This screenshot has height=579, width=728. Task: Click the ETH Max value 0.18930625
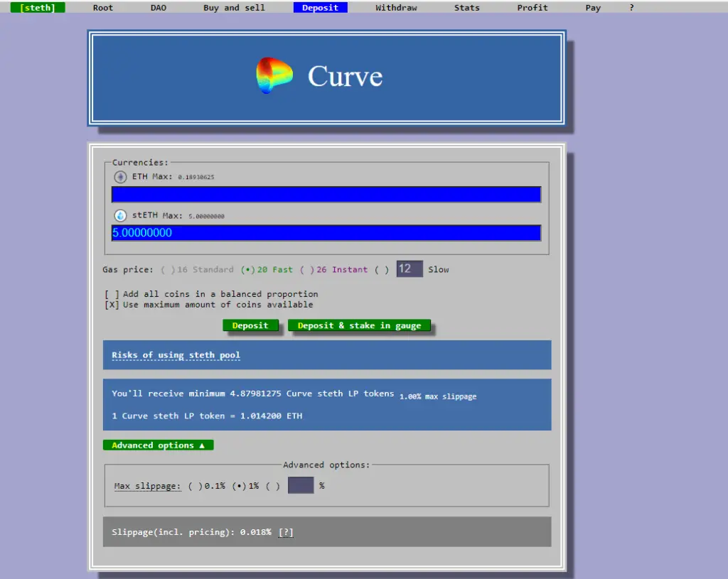(x=196, y=177)
